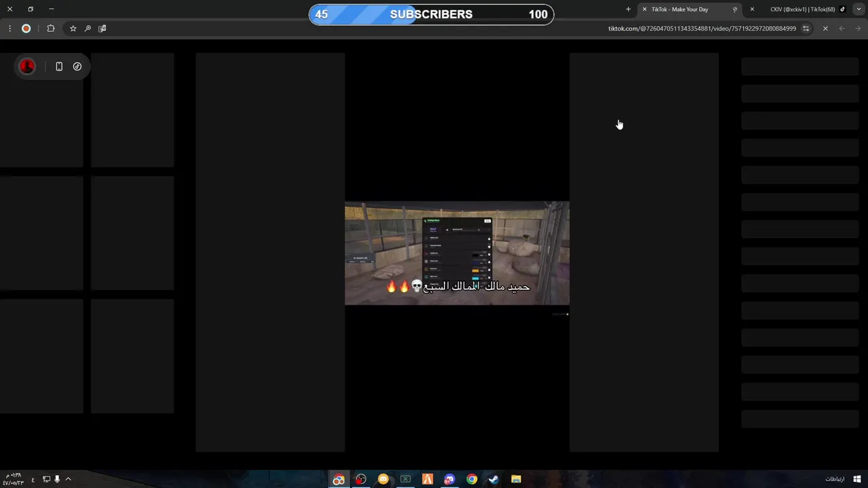Image resolution: width=868 pixels, height=488 pixels.
Task: Click the video with Arabic caption
Action: point(457,253)
